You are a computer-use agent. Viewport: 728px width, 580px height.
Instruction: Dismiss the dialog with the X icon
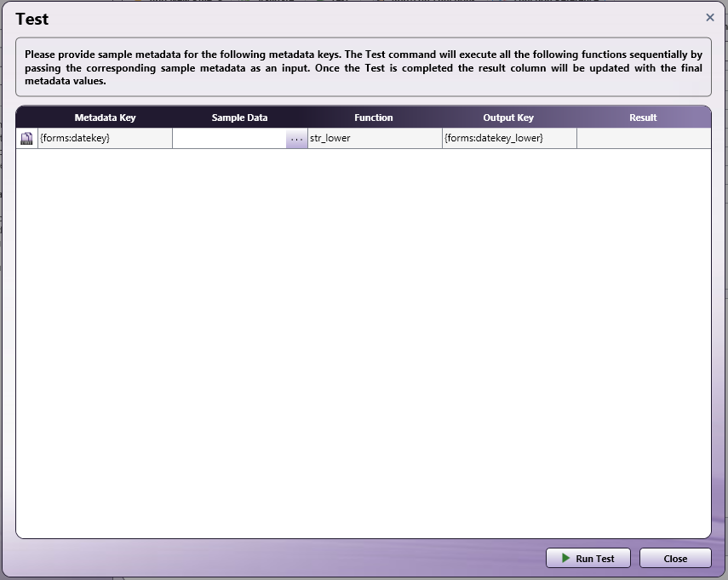click(x=710, y=18)
